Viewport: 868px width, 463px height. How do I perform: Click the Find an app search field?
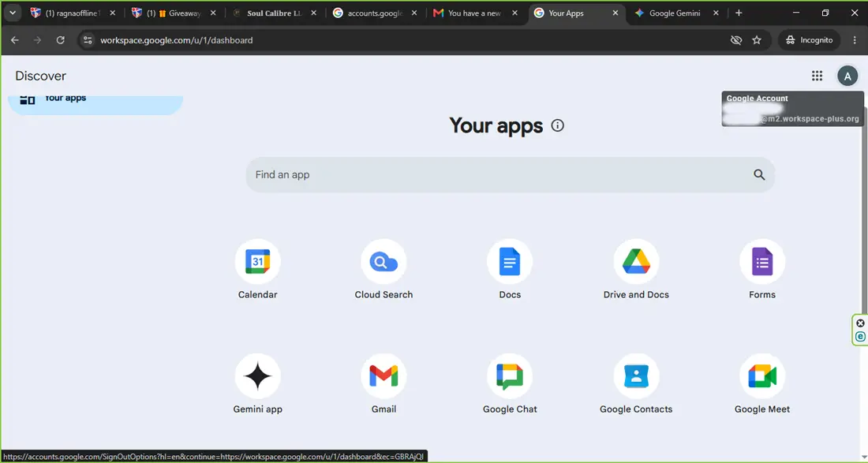point(510,175)
